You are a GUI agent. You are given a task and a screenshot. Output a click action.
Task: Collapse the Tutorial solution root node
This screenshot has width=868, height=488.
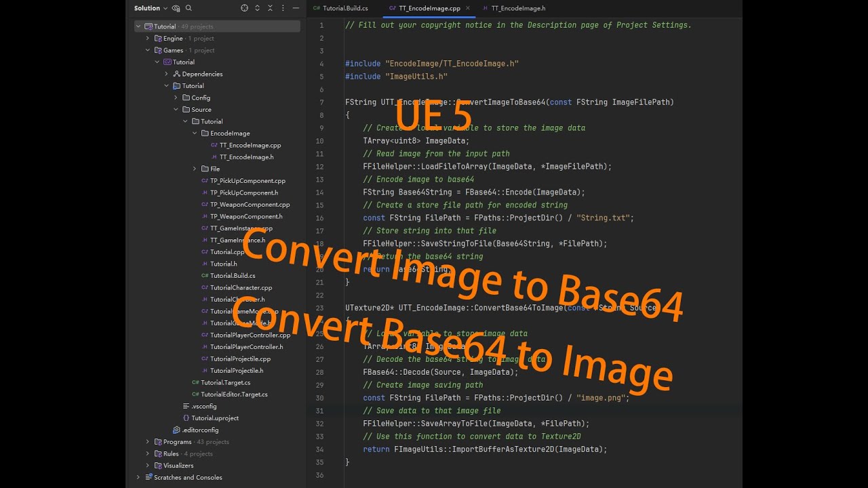(x=139, y=26)
